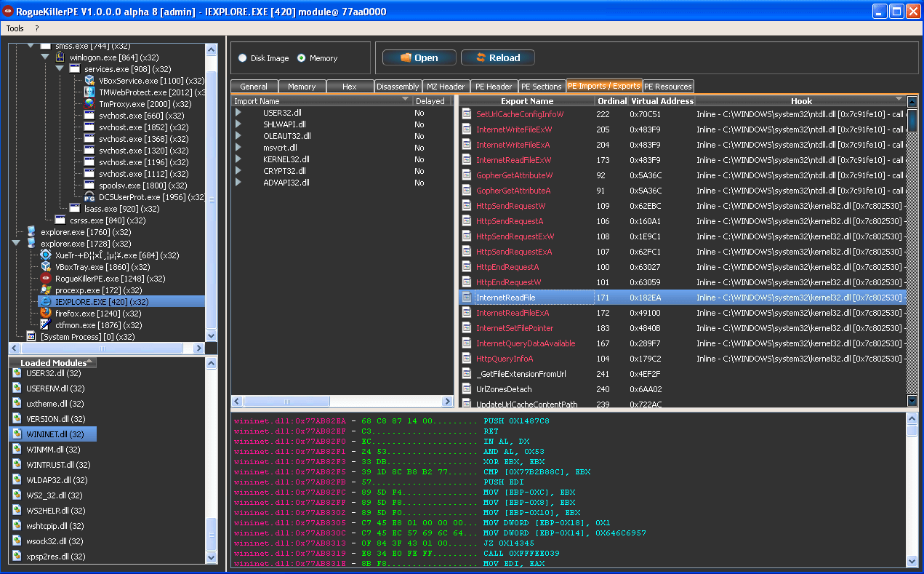This screenshot has width=924, height=574.
Task: Collapse the winlogon.exe tree node
Action: 45,57
